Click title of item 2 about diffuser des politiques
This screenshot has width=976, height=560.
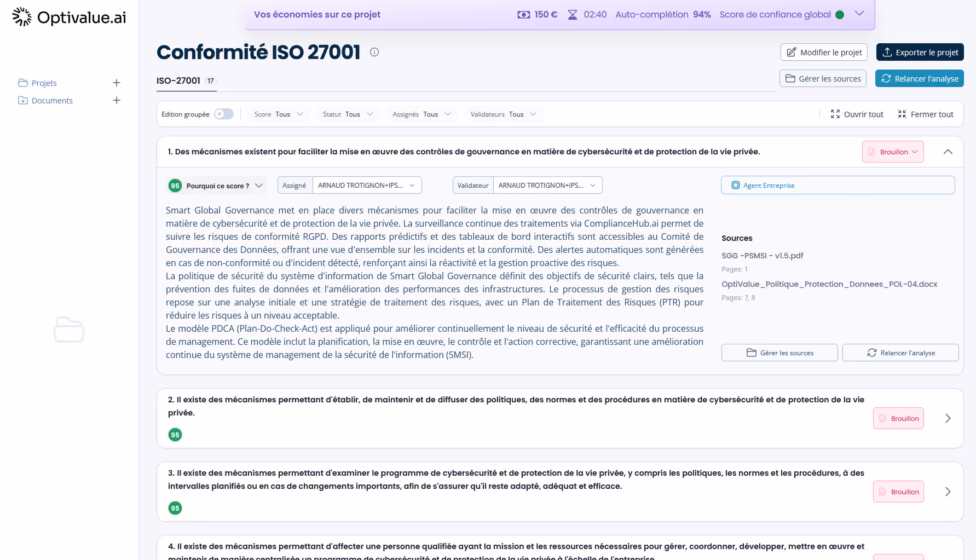pos(516,406)
